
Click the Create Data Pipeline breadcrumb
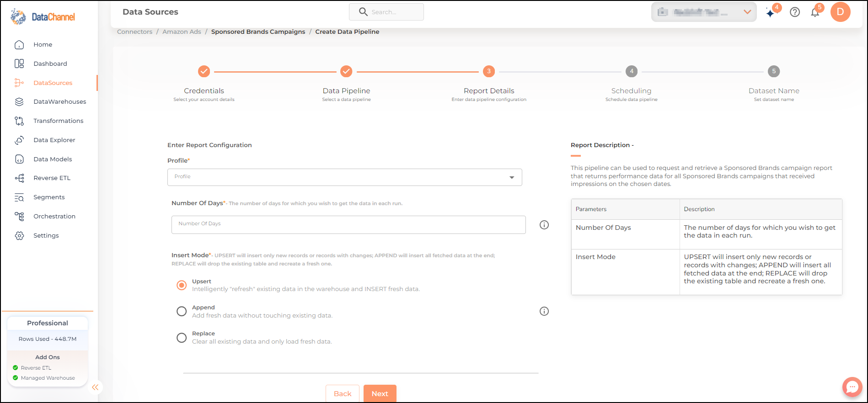pyautogui.click(x=347, y=32)
